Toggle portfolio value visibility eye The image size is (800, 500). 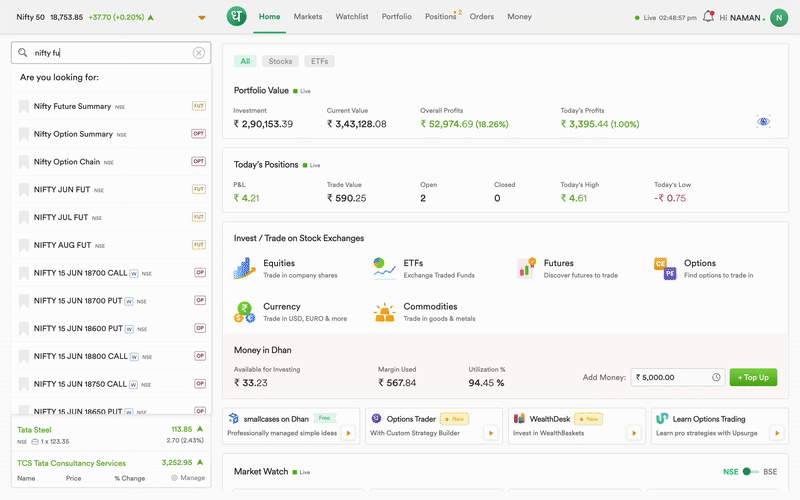coord(763,122)
